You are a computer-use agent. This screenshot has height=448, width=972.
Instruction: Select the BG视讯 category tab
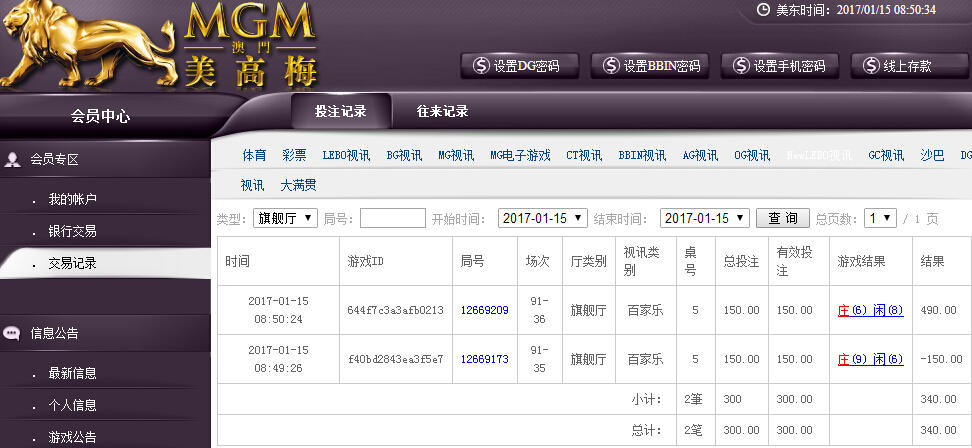coord(404,156)
